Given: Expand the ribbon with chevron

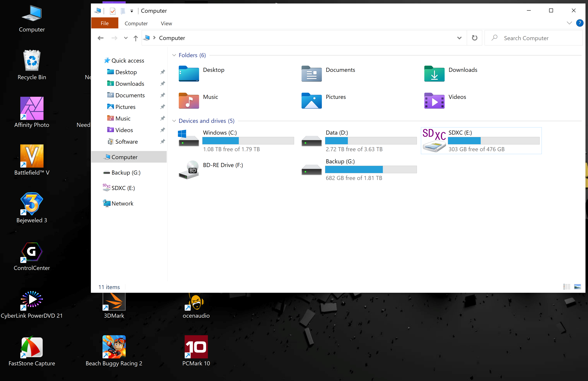Looking at the screenshot, I should [x=569, y=23].
